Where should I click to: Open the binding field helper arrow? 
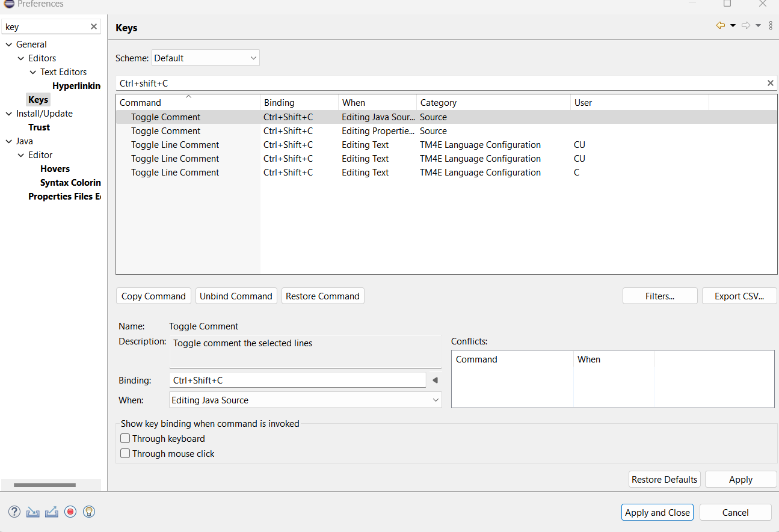point(435,381)
